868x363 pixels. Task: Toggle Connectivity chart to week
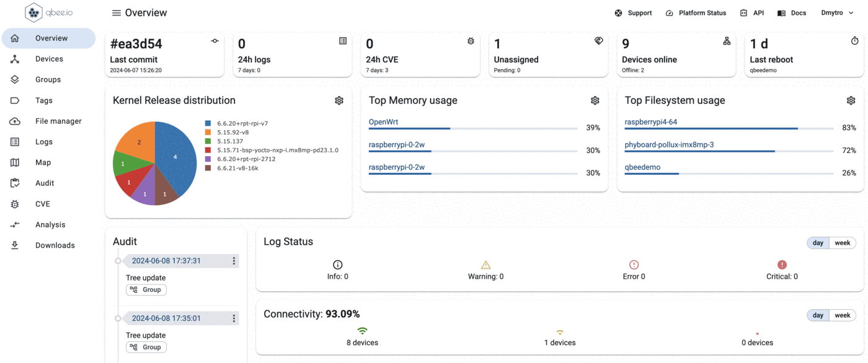point(842,315)
